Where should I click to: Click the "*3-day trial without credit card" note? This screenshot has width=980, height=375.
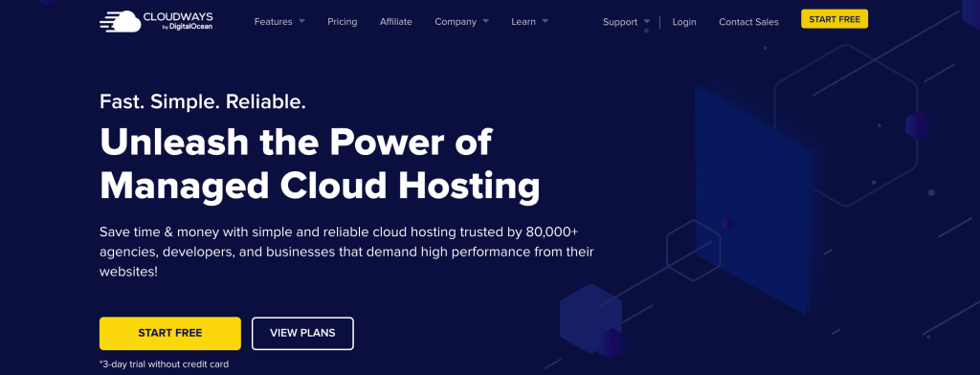pos(164,364)
